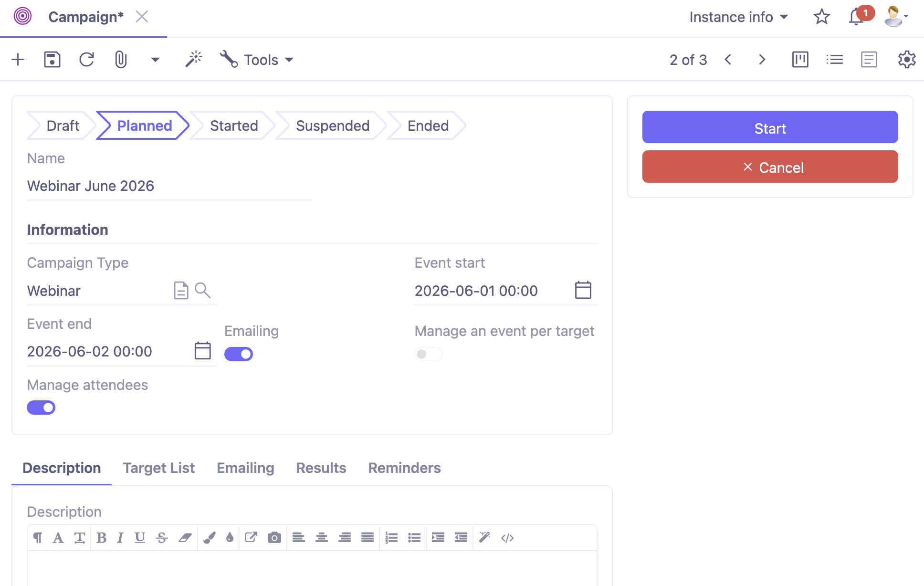Refresh the record with the reload icon
The height and width of the screenshot is (586, 924).
(86, 59)
